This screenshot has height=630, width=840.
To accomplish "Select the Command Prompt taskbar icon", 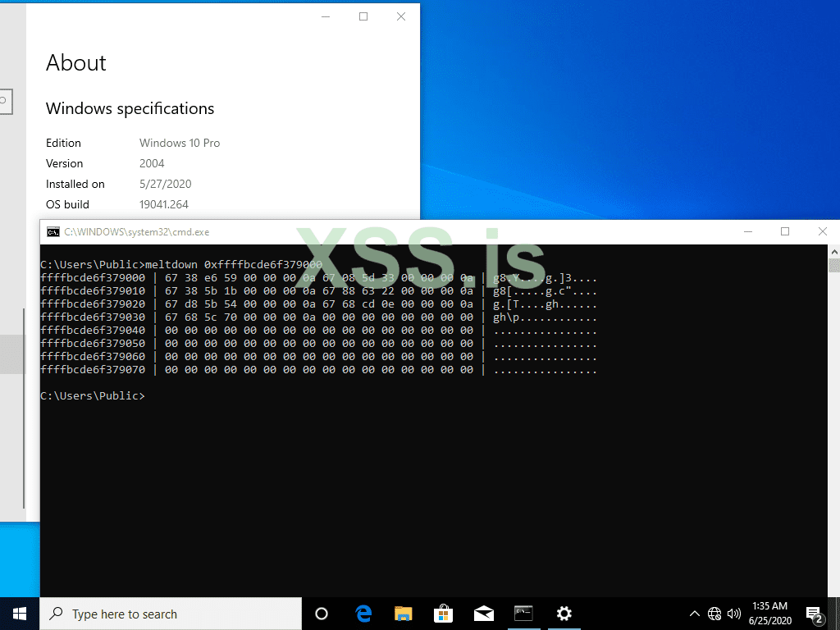I will click(x=523, y=614).
